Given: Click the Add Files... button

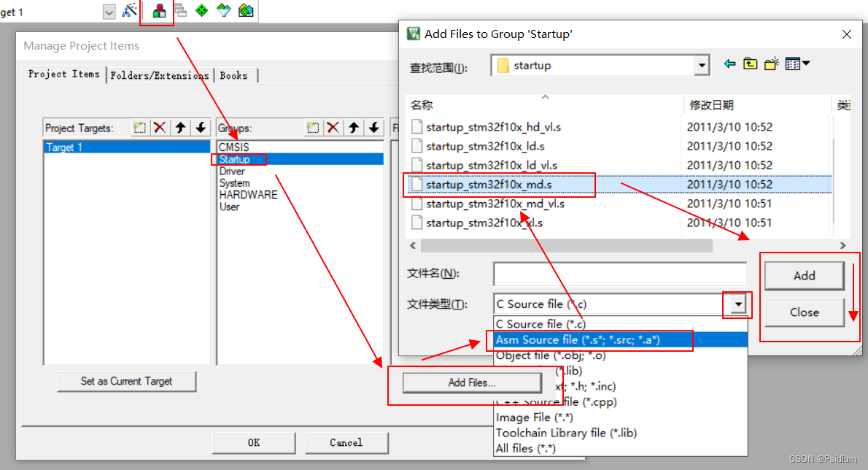Looking at the screenshot, I should (x=472, y=382).
